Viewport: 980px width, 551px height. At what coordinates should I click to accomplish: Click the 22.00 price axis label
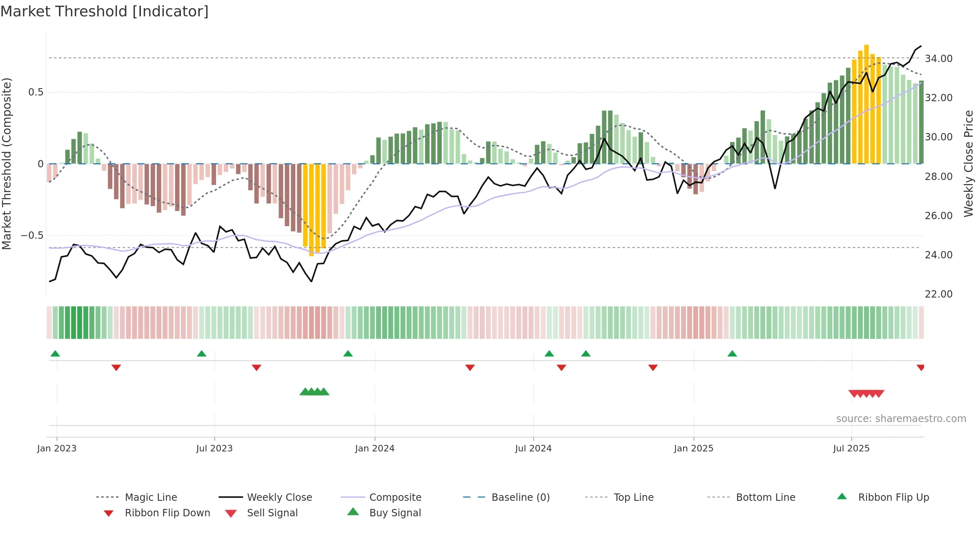point(939,294)
